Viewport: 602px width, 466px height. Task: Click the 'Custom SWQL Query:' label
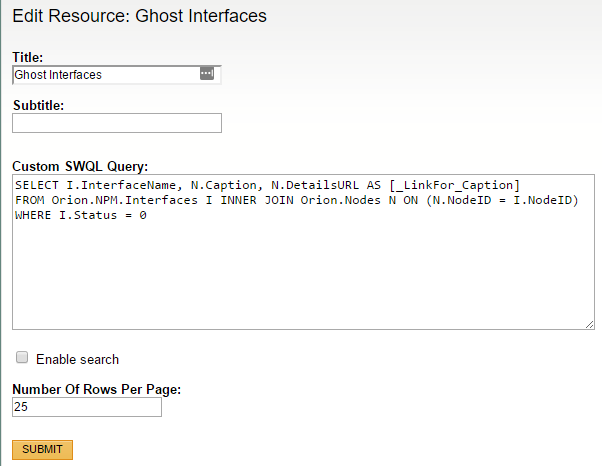80,166
